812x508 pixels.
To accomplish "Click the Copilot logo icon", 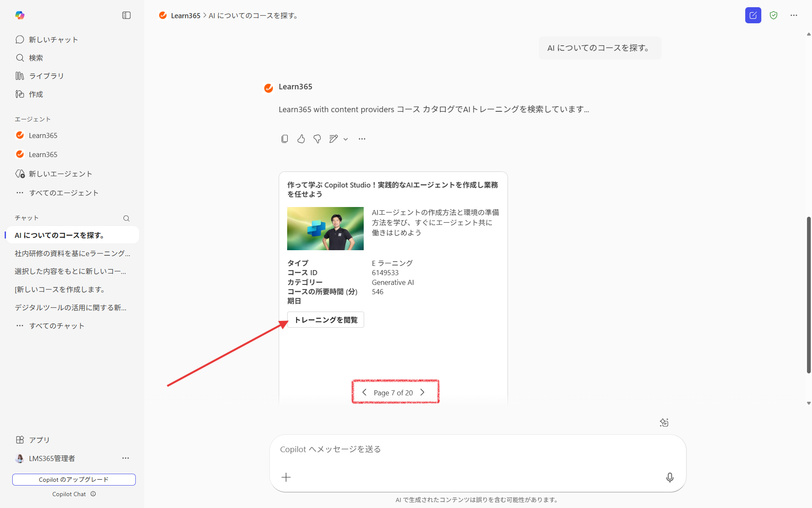I will (20, 15).
